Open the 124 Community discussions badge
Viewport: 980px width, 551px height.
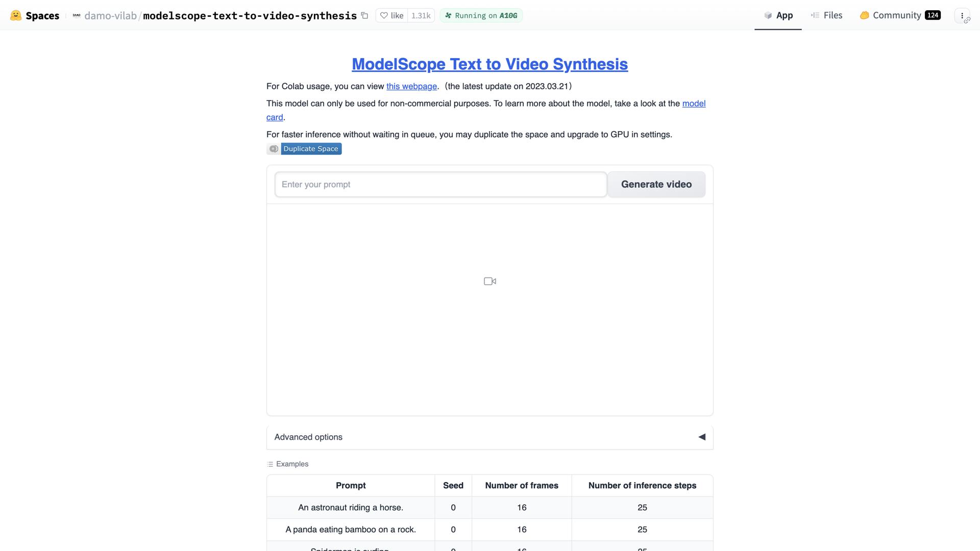pos(933,15)
